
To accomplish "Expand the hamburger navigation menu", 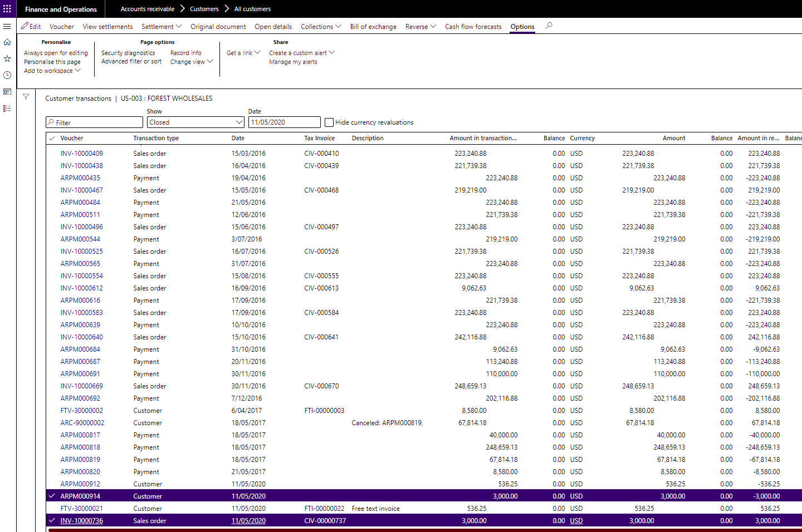I will click(x=7, y=26).
